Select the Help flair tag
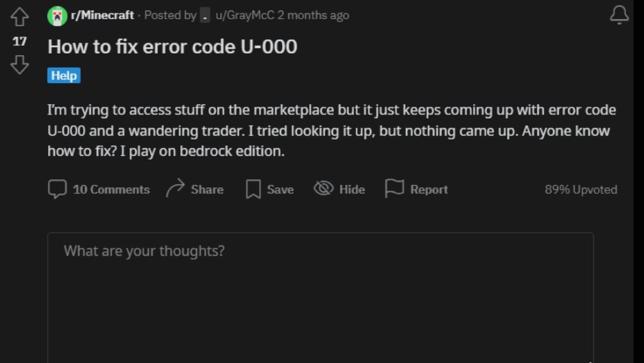Screen dimensions: 644x363 (63, 75)
